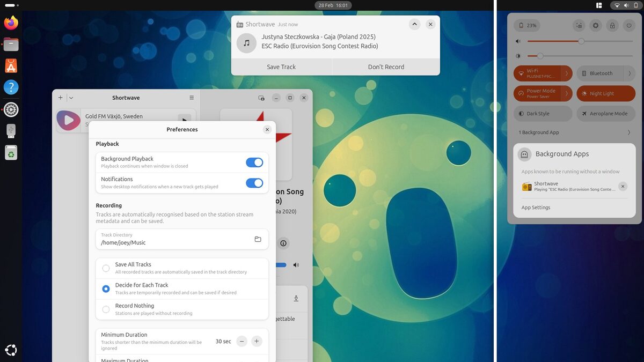Open the Shortwave hamburger menu

click(x=192, y=98)
